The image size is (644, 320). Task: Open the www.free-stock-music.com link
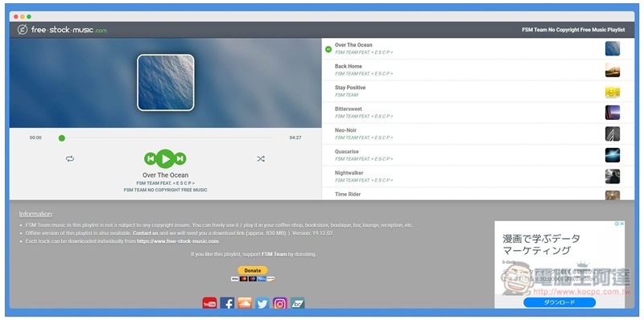pos(178,241)
